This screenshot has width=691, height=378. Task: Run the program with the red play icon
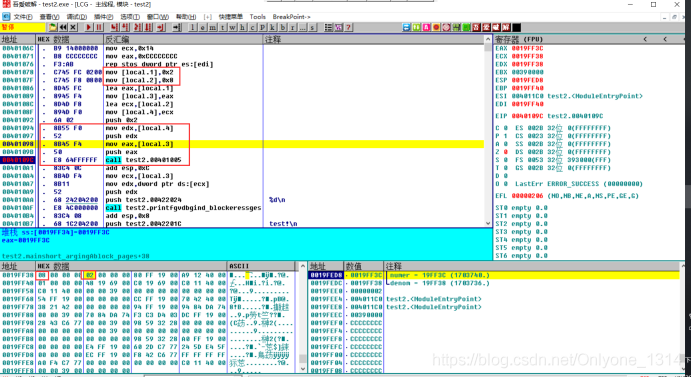pos(89,27)
